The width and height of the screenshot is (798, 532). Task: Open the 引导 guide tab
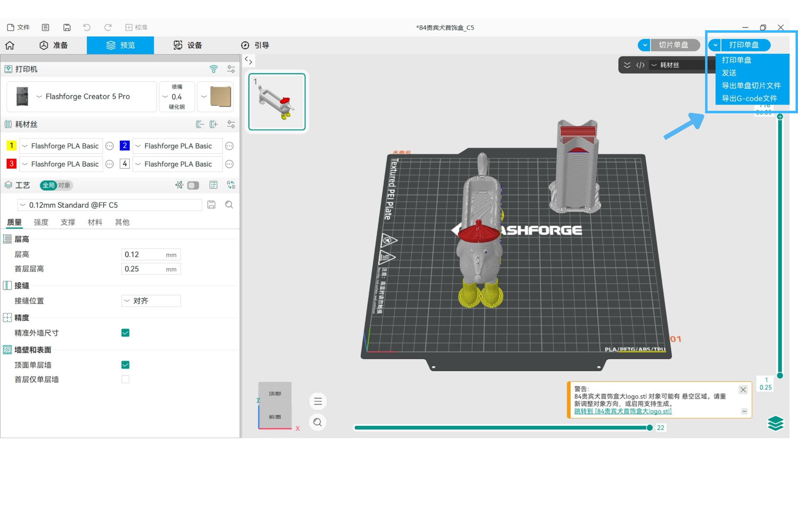(x=255, y=45)
